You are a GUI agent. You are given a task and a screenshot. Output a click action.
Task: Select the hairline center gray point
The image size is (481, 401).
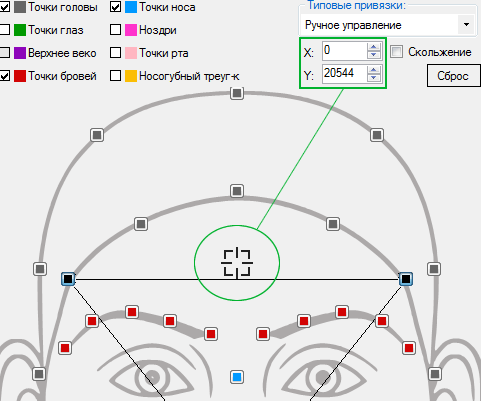[x=237, y=191]
